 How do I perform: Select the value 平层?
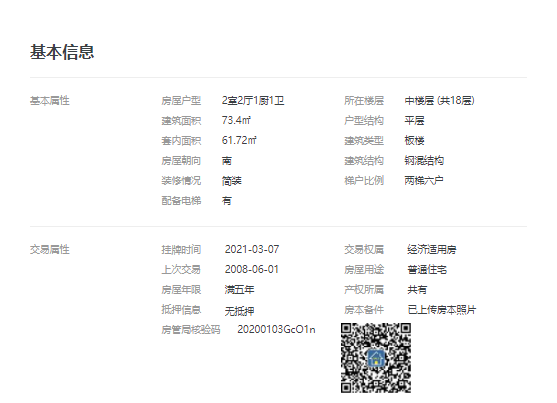414,120
